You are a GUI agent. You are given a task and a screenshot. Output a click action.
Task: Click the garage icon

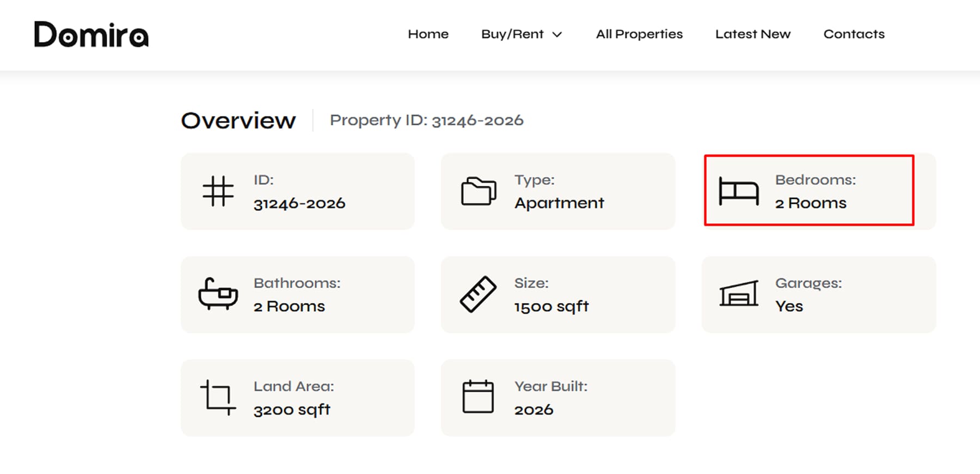pos(739,294)
